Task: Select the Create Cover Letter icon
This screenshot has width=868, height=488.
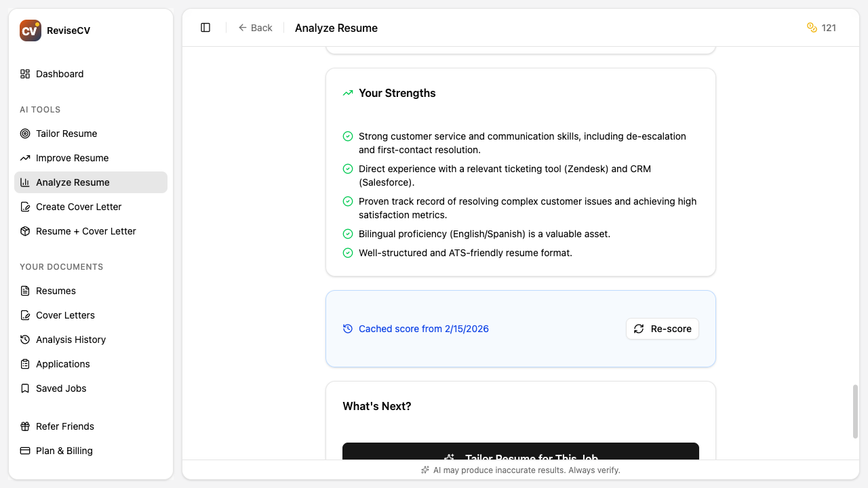Action: (24, 207)
